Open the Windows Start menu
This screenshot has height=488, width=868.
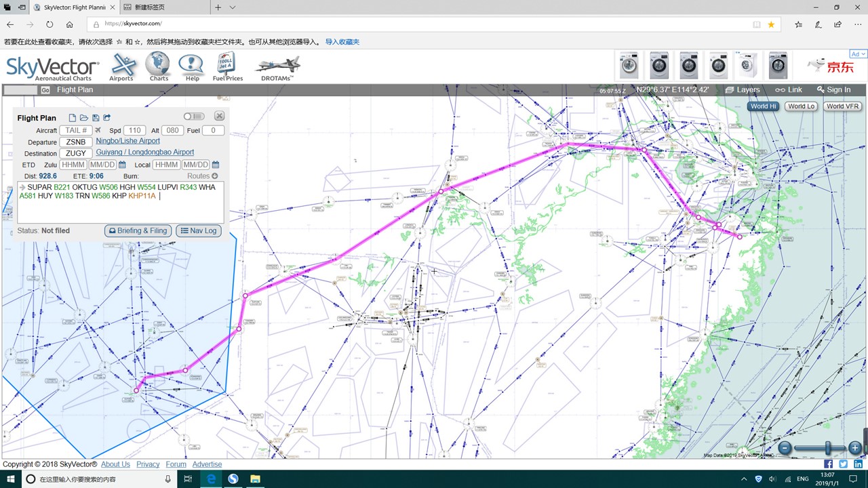(10, 479)
